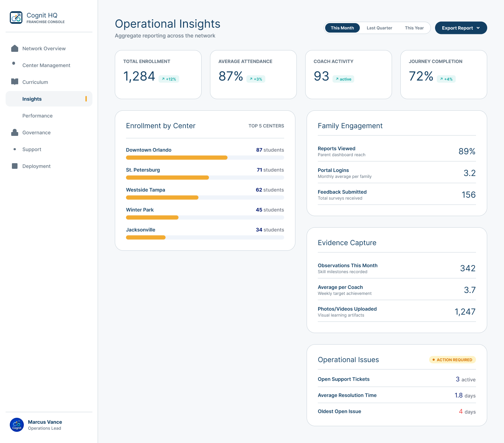Click the Jacksonville center name

click(x=141, y=230)
